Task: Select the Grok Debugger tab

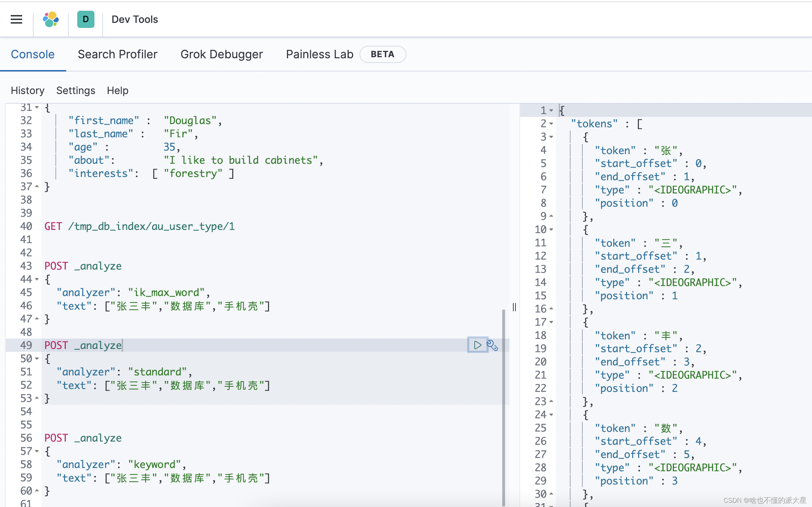Action: pyautogui.click(x=221, y=54)
